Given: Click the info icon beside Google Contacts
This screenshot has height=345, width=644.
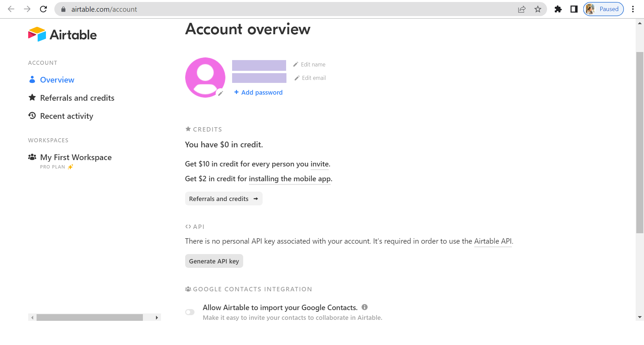Looking at the screenshot, I should pos(365,307).
